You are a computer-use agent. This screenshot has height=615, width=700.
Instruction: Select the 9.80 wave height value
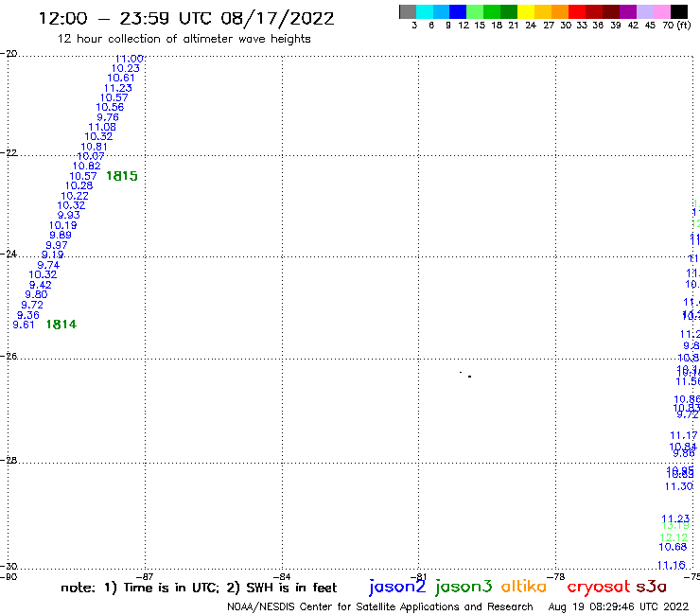pos(36,295)
